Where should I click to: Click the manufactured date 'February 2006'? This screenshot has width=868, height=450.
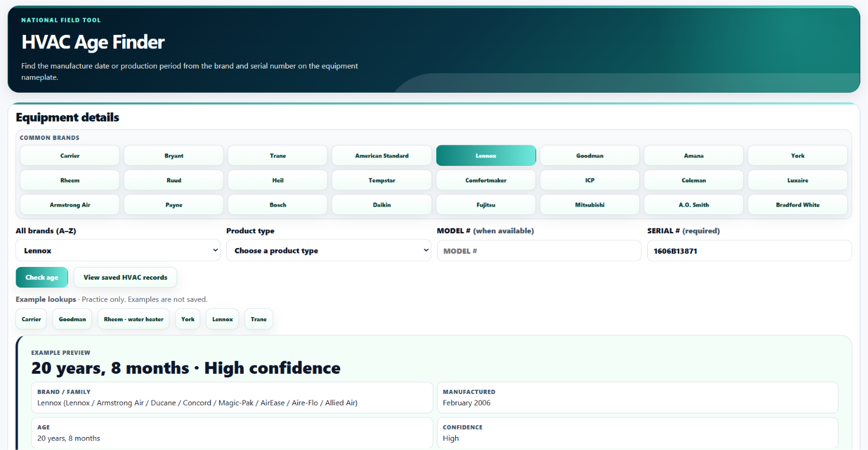point(466,403)
